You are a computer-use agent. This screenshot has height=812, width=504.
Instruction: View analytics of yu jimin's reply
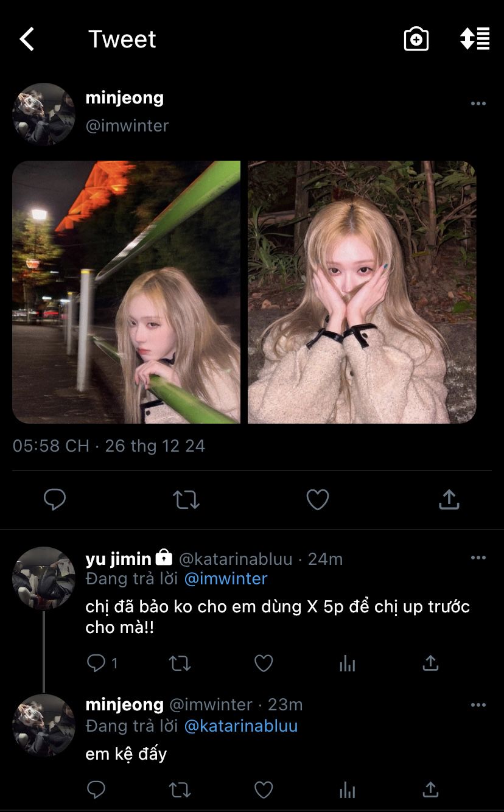point(348,663)
